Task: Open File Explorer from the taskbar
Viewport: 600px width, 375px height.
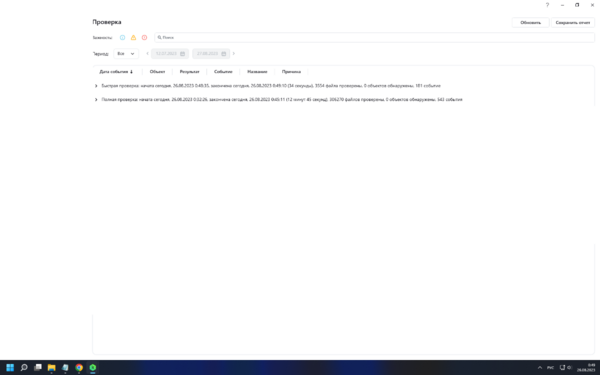Action: pos(51,367)
